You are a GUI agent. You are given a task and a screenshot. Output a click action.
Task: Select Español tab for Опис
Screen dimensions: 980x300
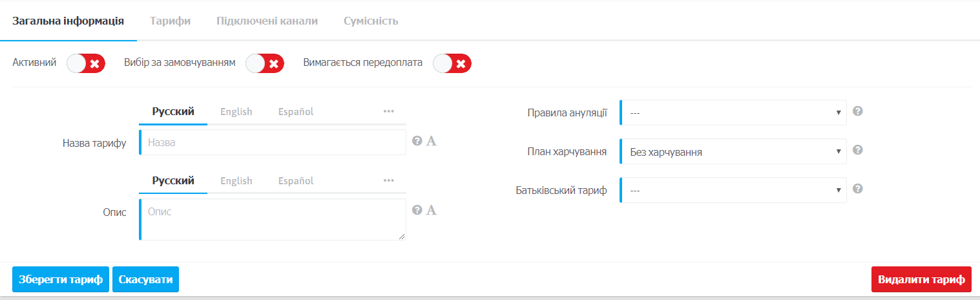296,180
